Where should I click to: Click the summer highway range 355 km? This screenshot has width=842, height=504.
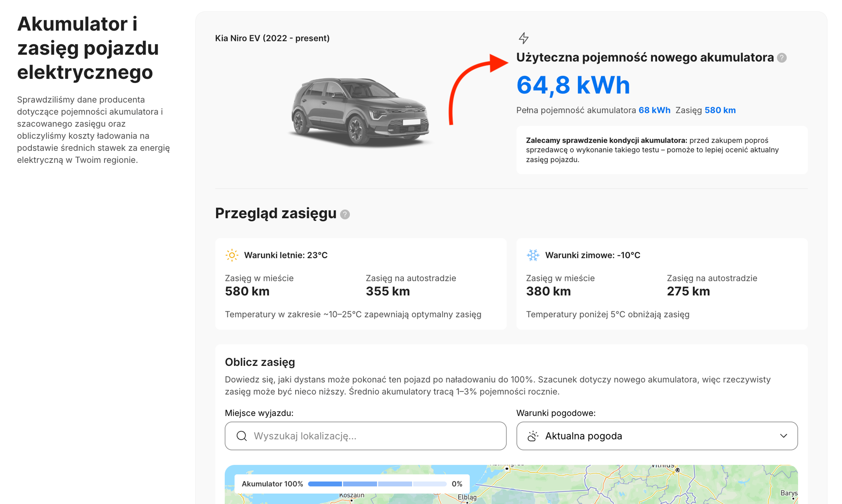pyautogui.click(x=388, y=291)
